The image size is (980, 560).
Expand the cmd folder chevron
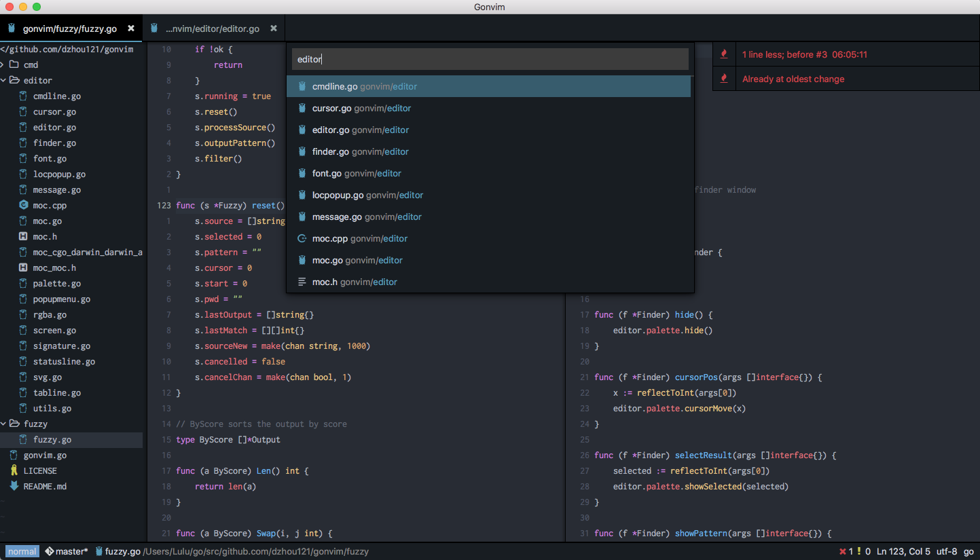point(3,65)
